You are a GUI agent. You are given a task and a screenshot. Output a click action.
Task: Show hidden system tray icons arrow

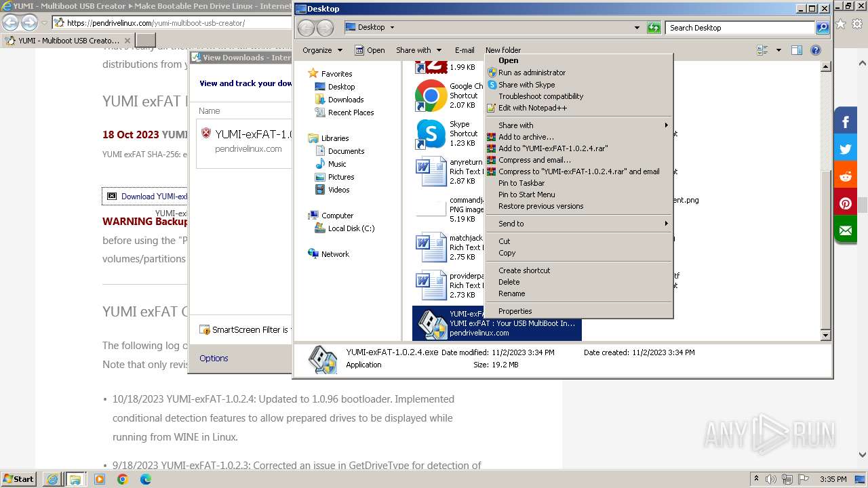click(756, 479)
